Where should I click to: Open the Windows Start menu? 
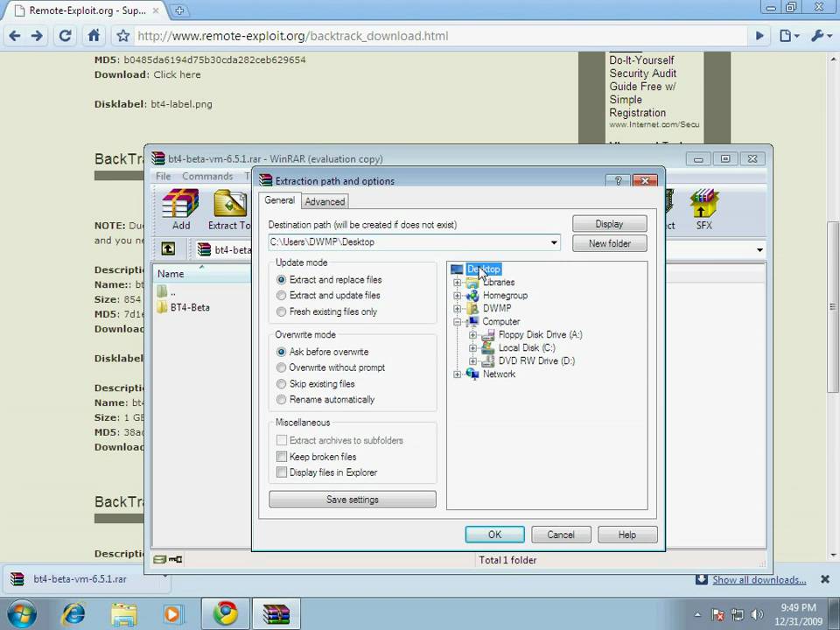click(22, 613)
